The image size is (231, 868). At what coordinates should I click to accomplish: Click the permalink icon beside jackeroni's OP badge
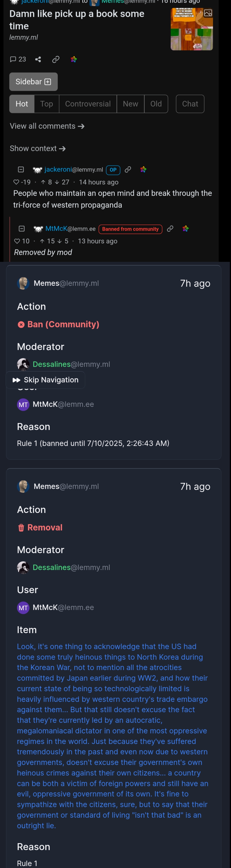(128, 170)
